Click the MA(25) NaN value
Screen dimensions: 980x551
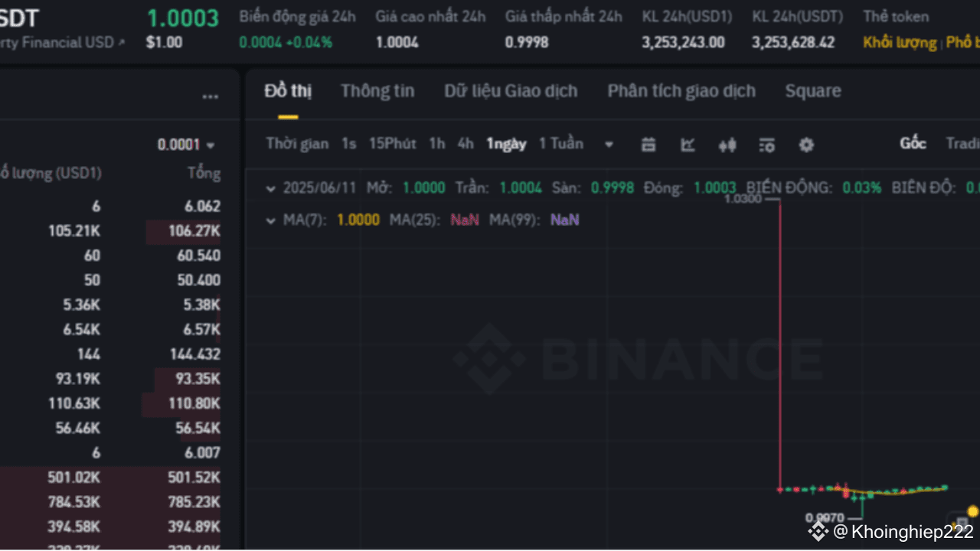(x=465, y=220)
